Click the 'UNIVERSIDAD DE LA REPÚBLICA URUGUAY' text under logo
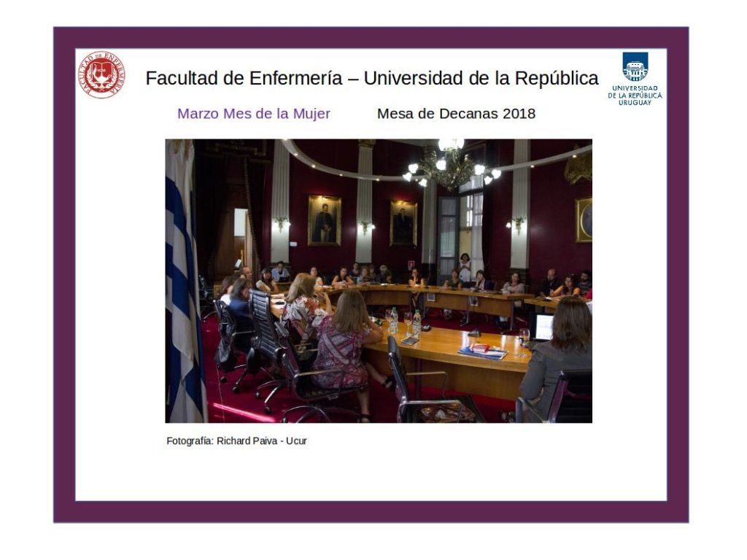Screen dimensions: 747x560 click(635, 96)
